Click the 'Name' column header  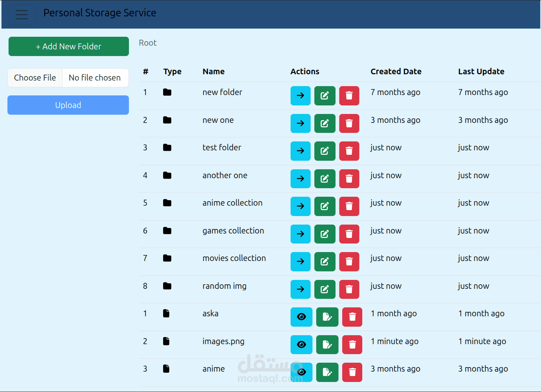click(214, 71)
